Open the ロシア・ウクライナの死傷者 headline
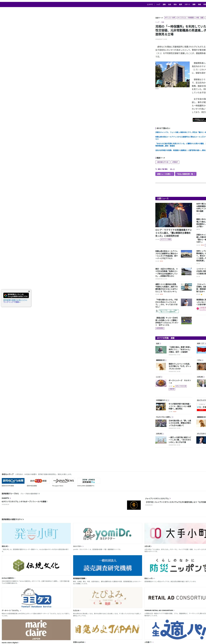The width and height of the screenshot is (206, 644). (x=173, y=233)
